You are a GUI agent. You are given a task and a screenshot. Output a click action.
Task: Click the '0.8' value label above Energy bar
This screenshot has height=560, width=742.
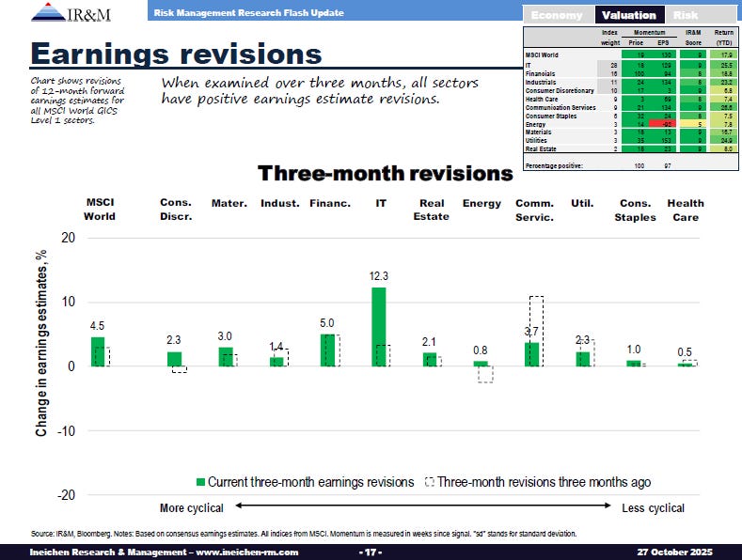point(481,350)
